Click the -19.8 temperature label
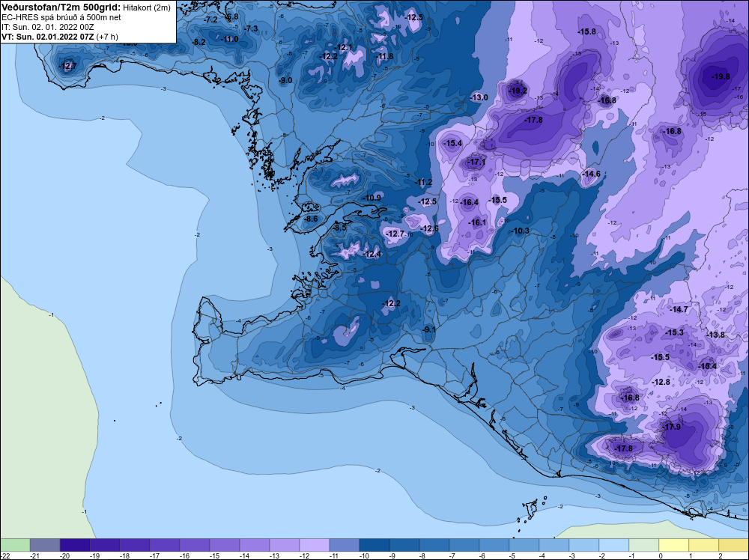Viewport: 749px width, 560px height. (x=720, y=76)
